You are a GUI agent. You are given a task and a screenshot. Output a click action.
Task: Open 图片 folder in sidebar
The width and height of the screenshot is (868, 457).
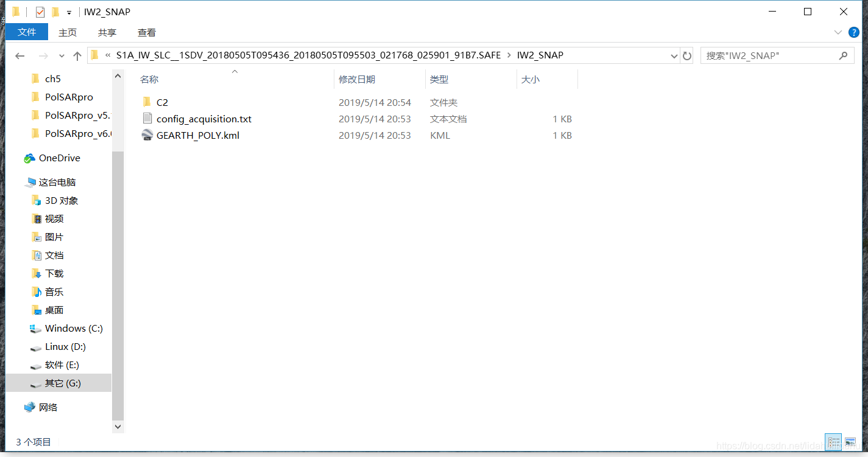coord(54,237)
